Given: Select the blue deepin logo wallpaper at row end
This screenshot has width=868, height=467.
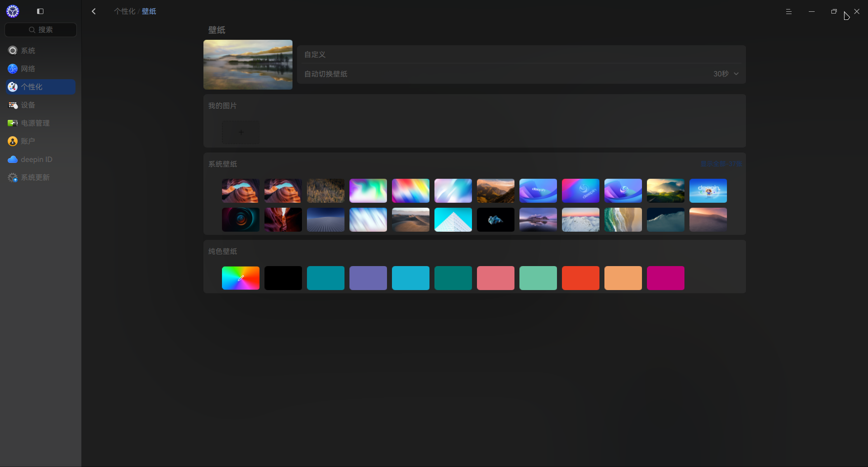Looking at the screenshot, I should pyautogui.click(x=708, y=191).
